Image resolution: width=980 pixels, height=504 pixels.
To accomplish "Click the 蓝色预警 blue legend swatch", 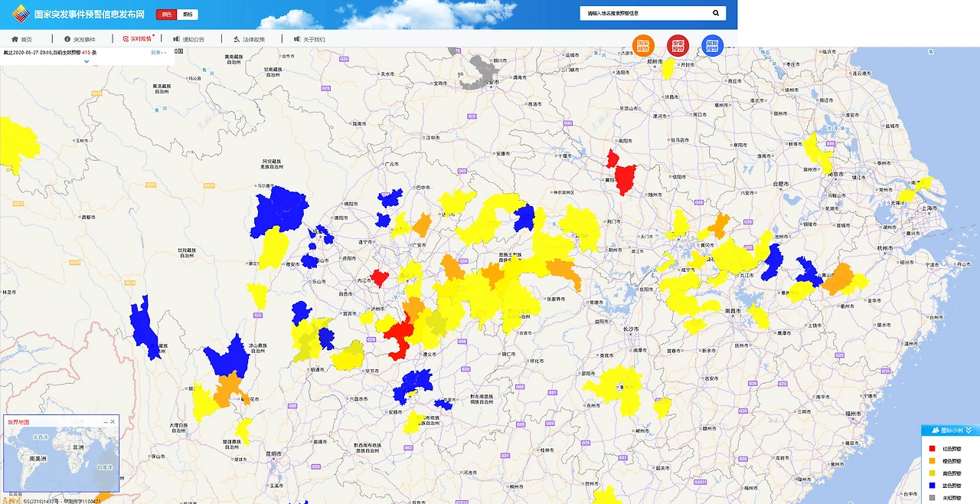I will pos(932,486).
